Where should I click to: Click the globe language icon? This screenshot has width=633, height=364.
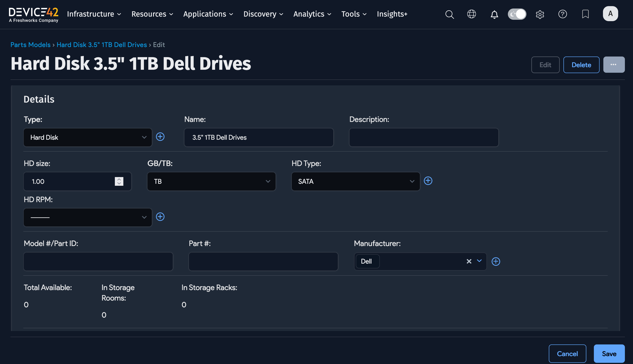(472, 14)
